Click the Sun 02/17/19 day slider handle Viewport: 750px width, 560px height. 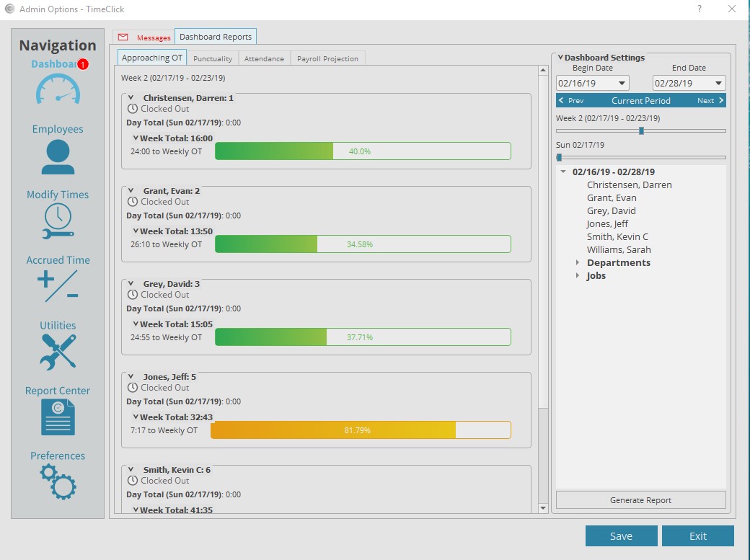coord(559,157)
